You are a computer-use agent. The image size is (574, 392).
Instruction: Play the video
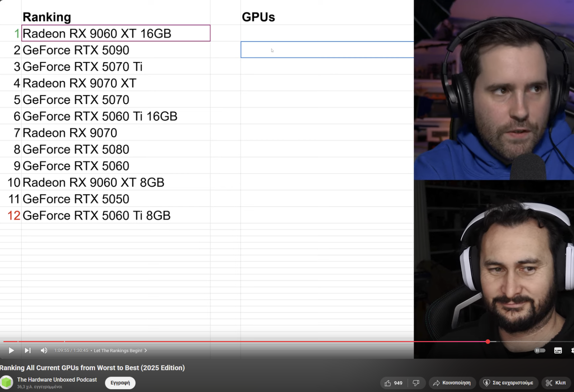[11, 350]
